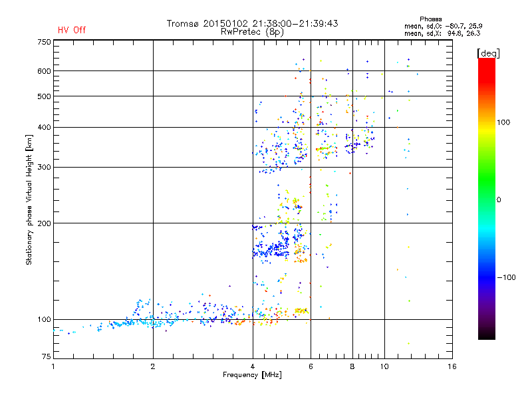This screenshot has width=532, height=399.
Task: Click the colorbar '-100' tick label
Action: (x=506, y=277)
